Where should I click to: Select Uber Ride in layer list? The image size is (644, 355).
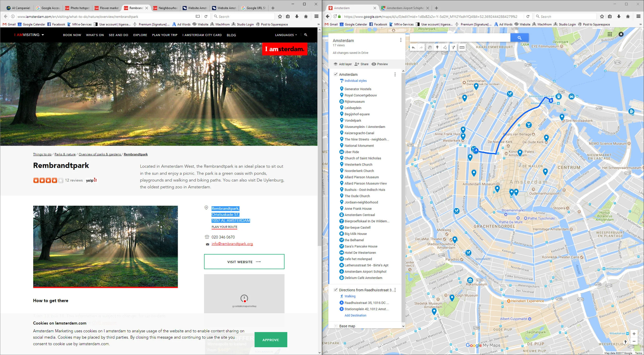(x=352, y=152)
